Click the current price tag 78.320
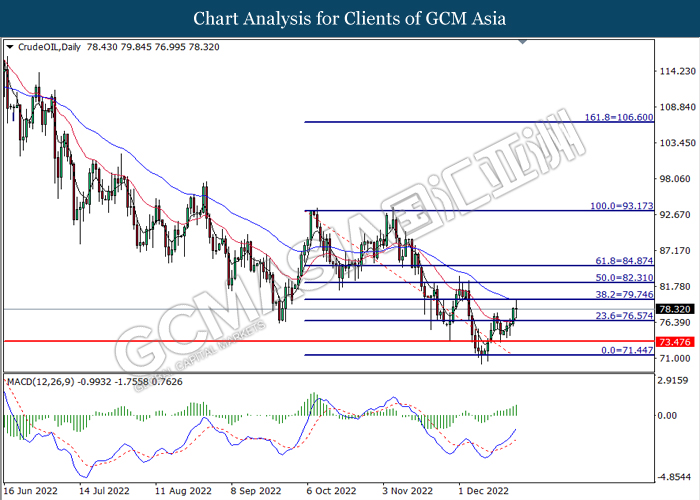700x500 pixels. click(x=675, y=309)
